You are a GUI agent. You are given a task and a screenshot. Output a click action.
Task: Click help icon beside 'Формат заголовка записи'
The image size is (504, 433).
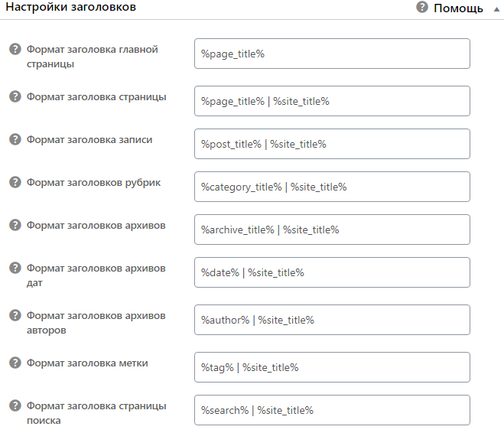pyautogui.click(x=15, y=140)
